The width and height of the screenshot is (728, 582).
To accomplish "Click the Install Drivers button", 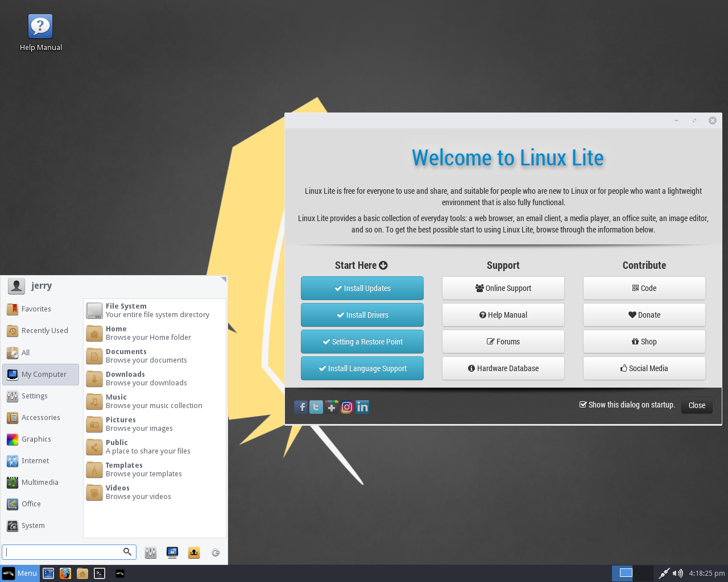I will click(362, 315).
